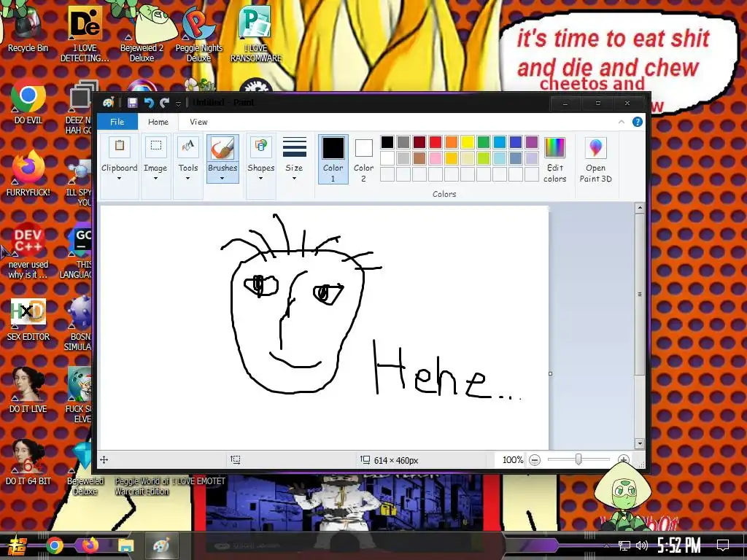Pick the red color swatch
The width and height of the screenshot is (747, 560).
[436, 142]
